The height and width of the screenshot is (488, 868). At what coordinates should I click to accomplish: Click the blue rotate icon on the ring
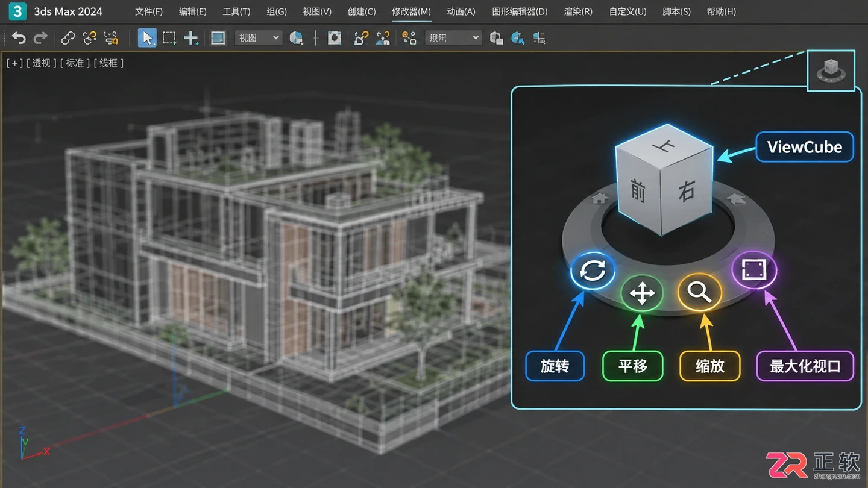[593, 271]
